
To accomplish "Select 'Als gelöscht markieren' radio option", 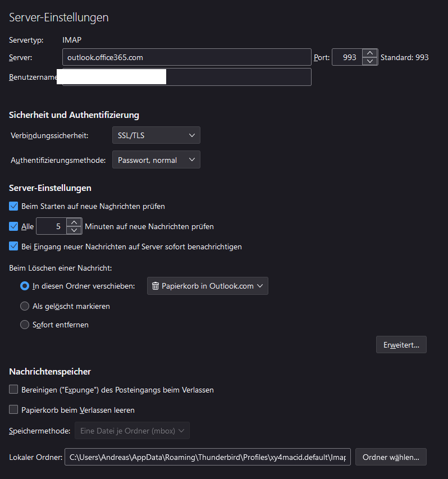I will 25,306.
